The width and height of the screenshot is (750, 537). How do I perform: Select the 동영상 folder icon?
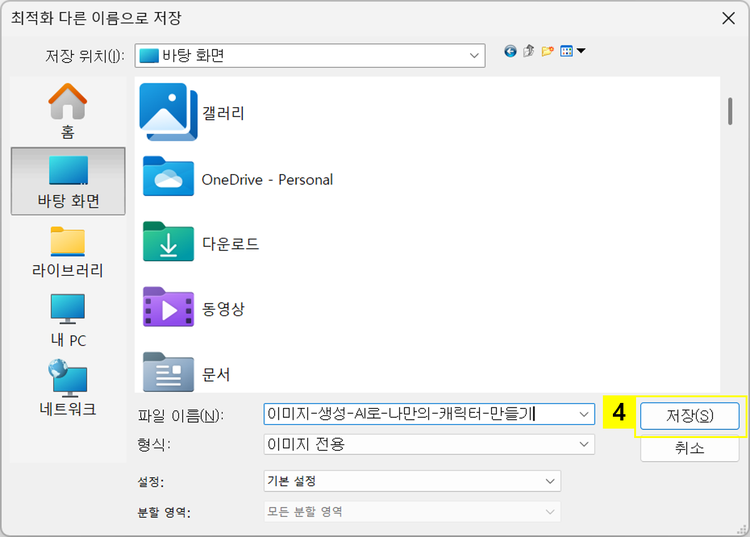click(x=168, y=307)
